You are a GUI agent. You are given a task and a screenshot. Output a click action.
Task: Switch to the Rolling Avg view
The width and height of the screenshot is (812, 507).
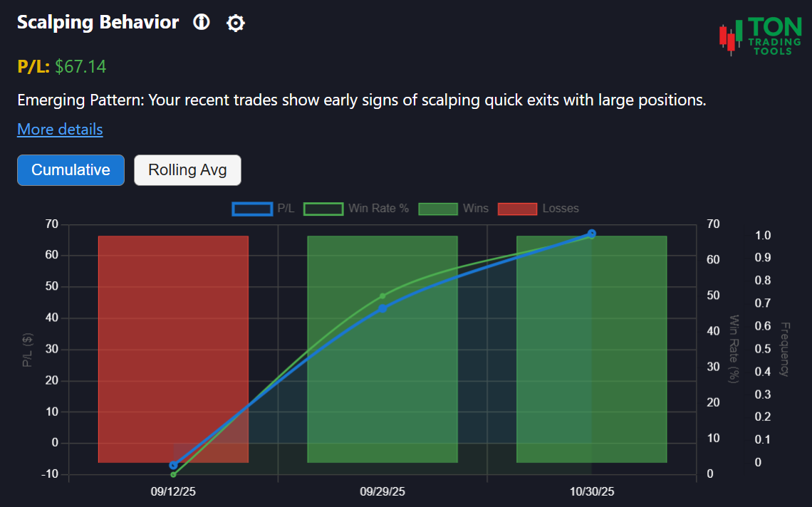(x=187, y=169)
